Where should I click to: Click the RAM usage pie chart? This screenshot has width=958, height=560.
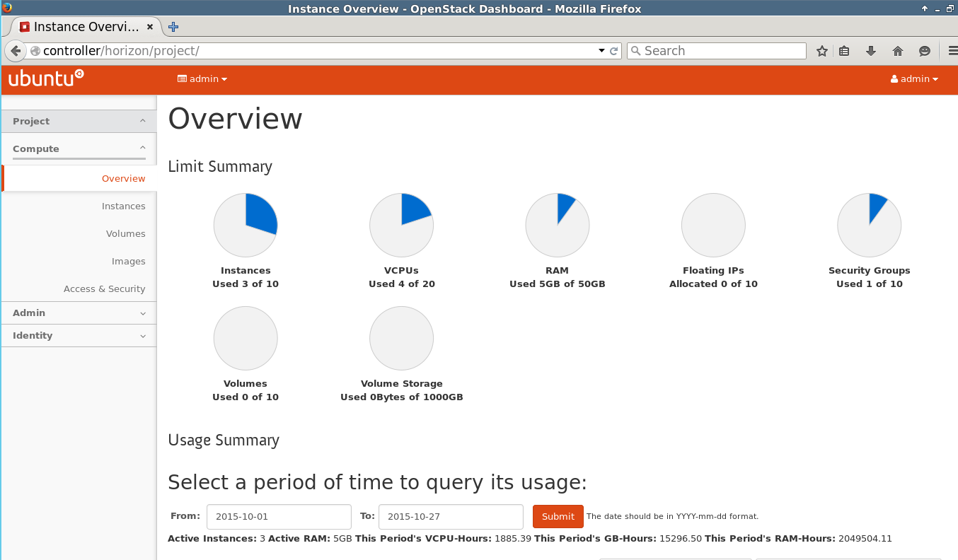pos(558,225)
